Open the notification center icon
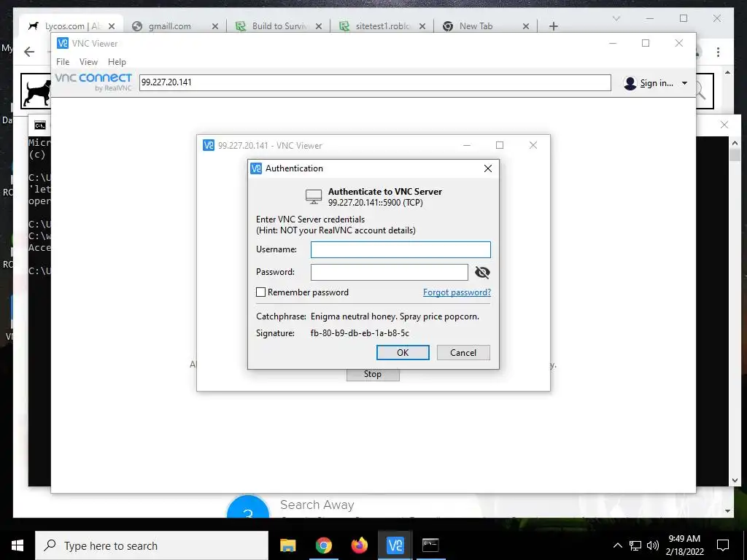 723,545
